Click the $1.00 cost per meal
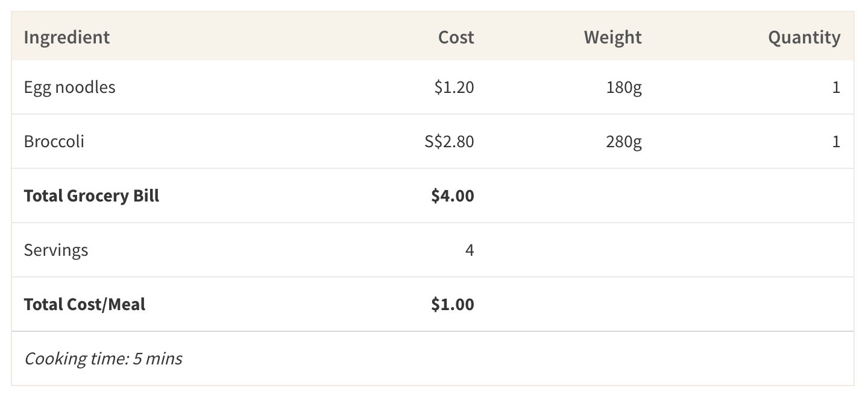868x397 pixels. (x=452, y=305)
